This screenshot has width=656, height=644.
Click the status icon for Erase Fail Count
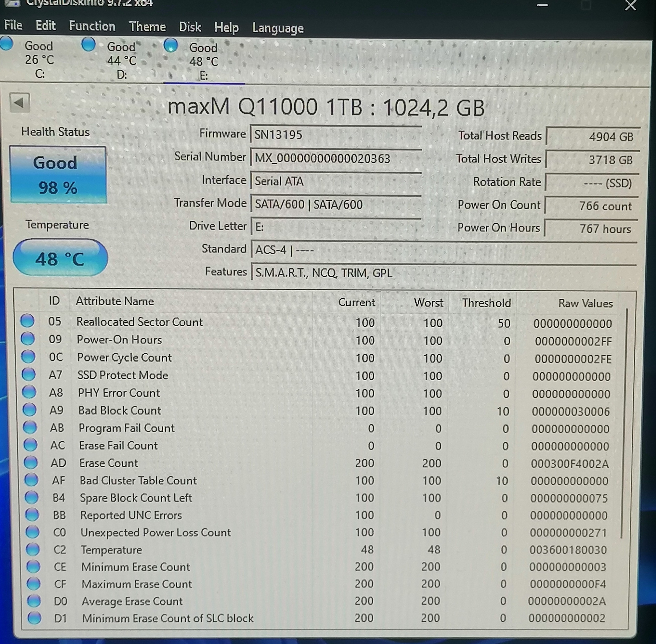[31, 445]
